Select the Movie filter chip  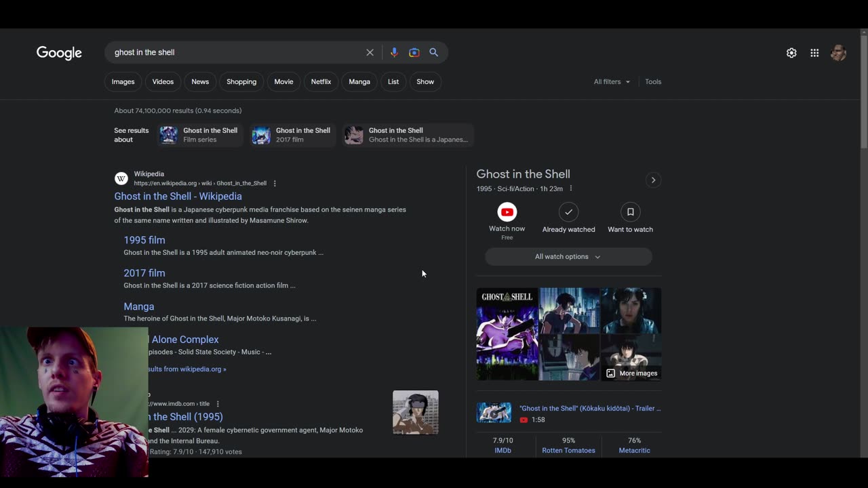click(x=283, y=82)
